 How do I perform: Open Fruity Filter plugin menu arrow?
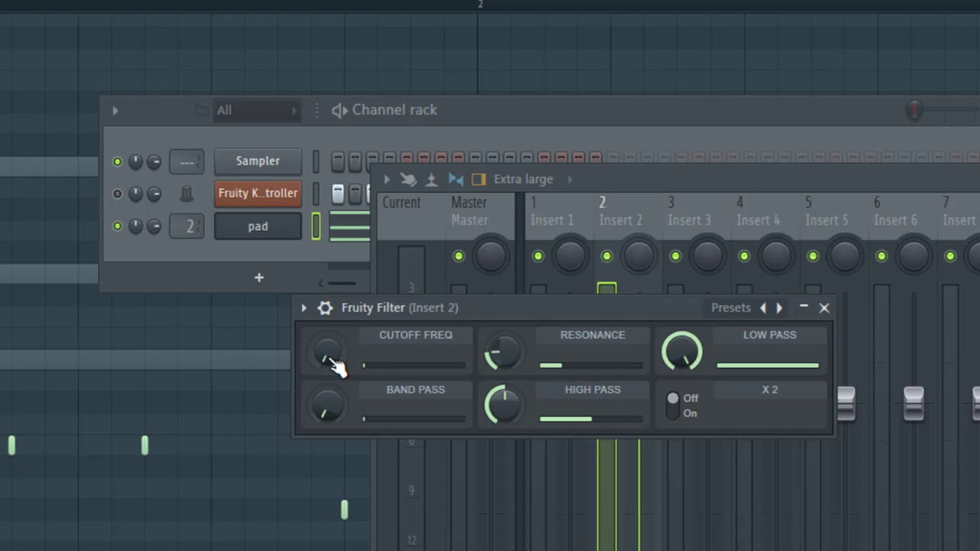pos(304,308)
